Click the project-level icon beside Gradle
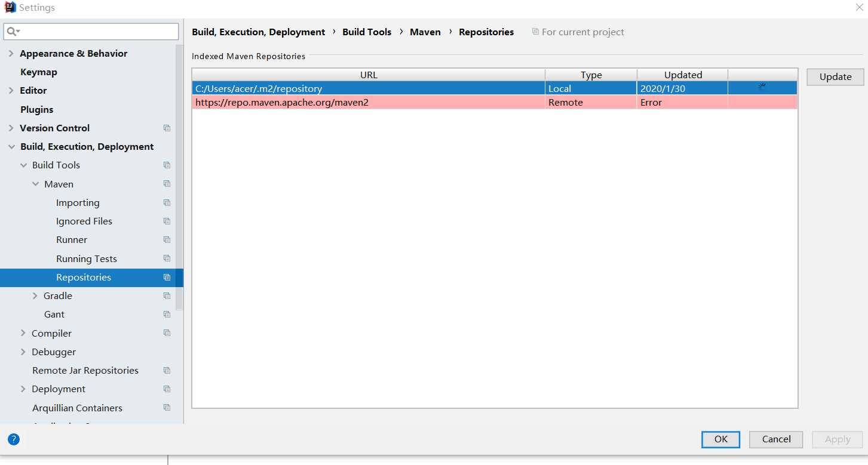 click(x=167, y=296)
